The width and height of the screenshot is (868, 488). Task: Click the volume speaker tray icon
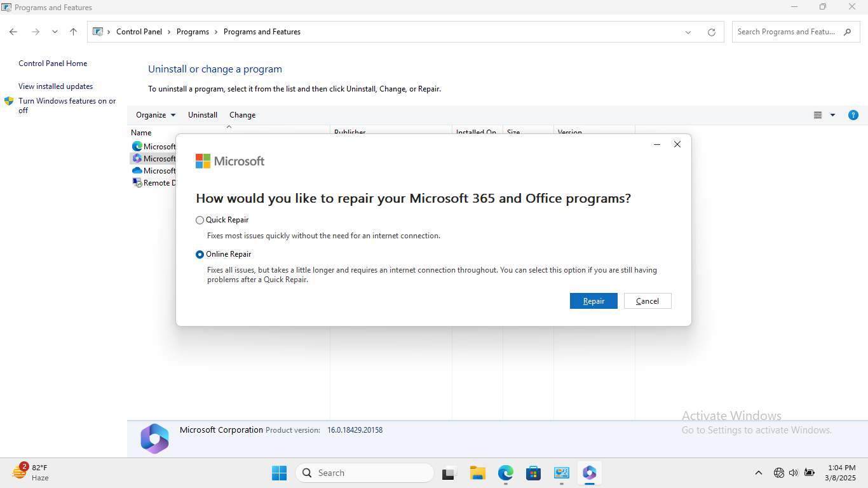(x=793, y=473)
